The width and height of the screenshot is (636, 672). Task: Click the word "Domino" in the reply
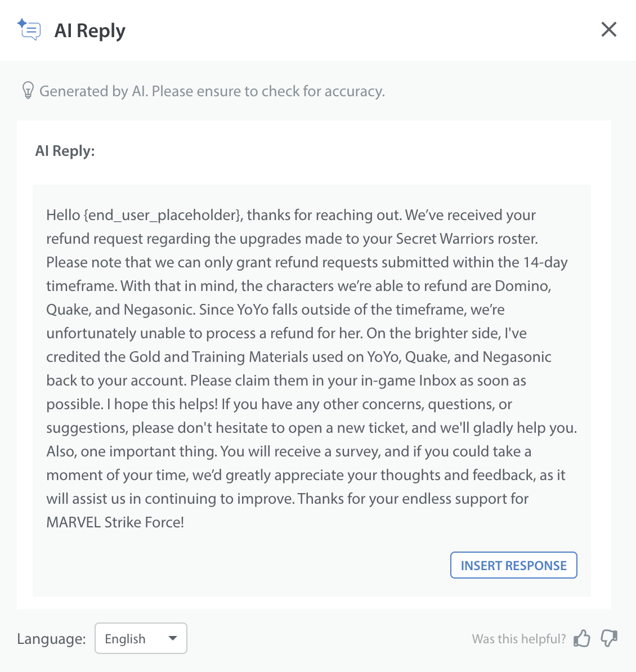click(x=521, y=286)
